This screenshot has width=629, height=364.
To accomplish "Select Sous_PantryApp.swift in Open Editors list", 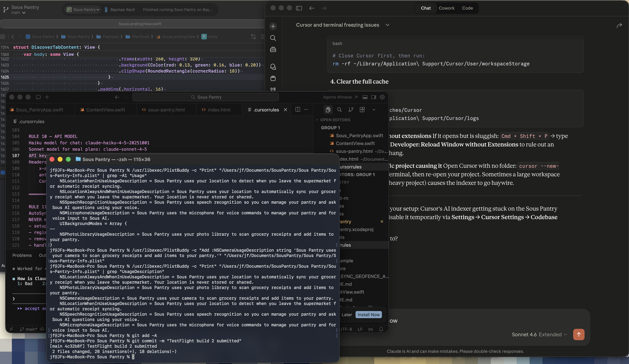I will click(359, 135).
